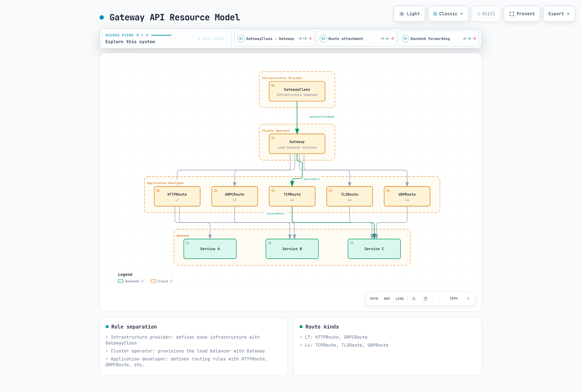The image size is (581, 392).
Task: Click the Cluster Operator group label
Action: point(276,131)
